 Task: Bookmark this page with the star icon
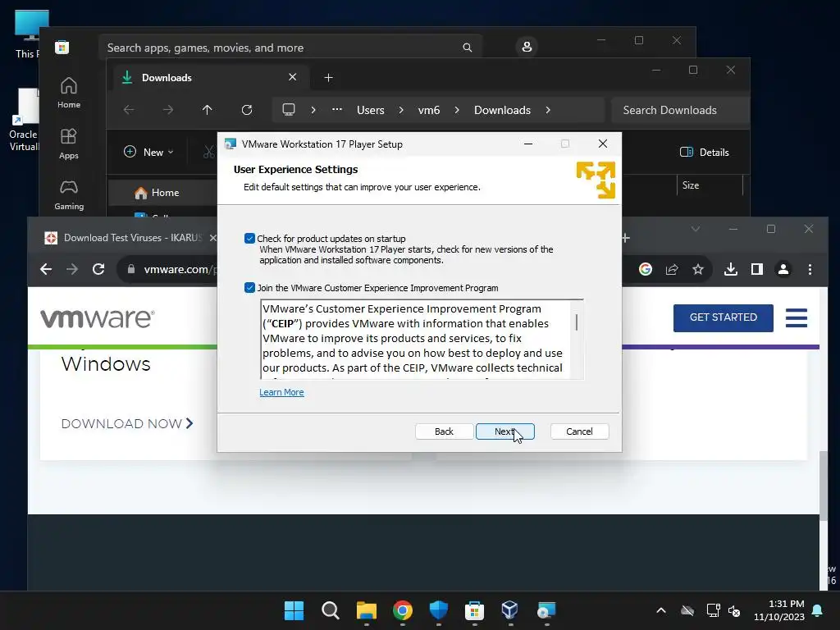tap(698, 269)
